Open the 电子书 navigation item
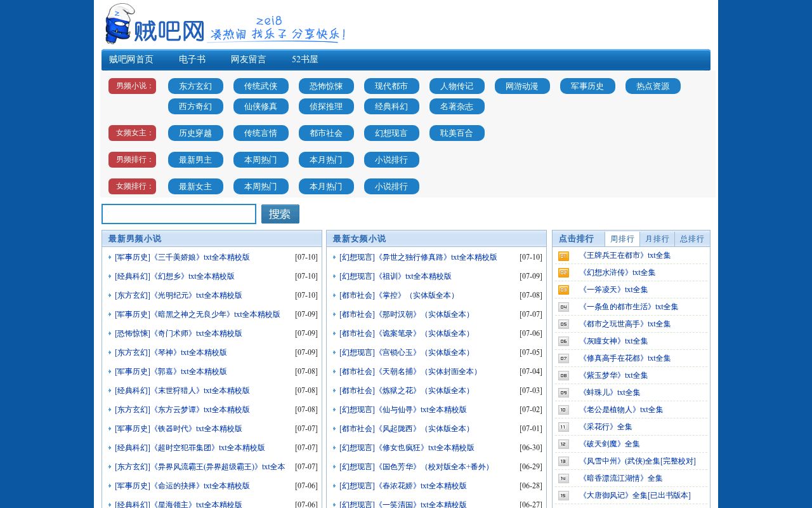This screenshot has height=508, width=812. pos(192,60)
